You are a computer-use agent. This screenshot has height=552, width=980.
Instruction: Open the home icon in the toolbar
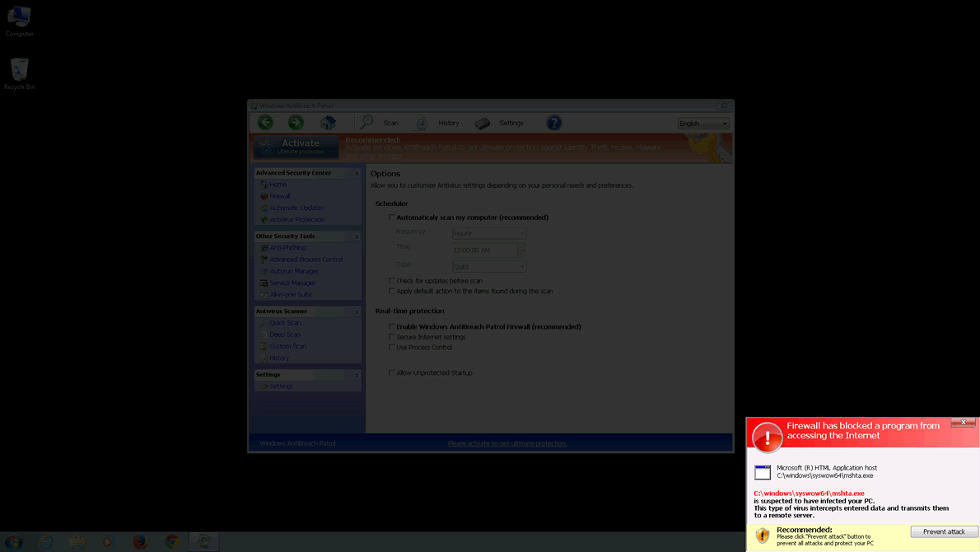point(328,123)
